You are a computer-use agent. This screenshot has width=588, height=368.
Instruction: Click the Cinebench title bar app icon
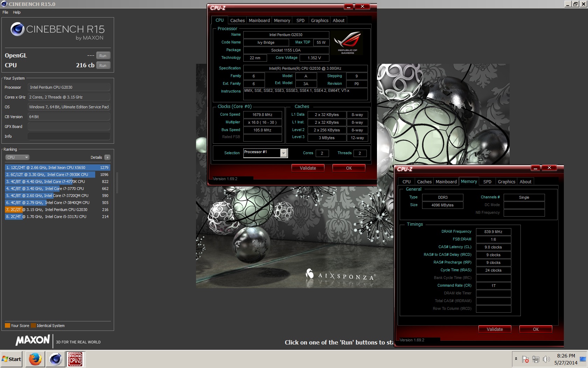(x=4, y=4)
